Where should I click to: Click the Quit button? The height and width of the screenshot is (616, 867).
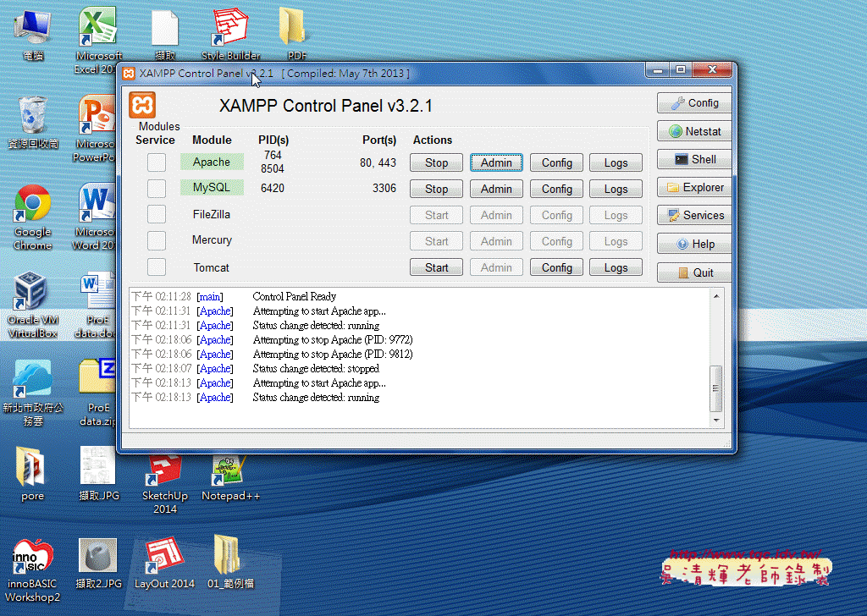point(694,273)
